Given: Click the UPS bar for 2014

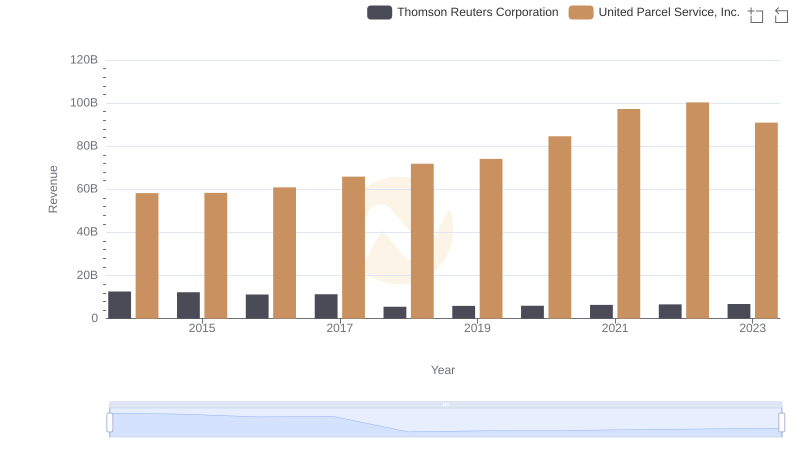Looking at the screenshot, I should pyautogui.click(x=147, y=255).
